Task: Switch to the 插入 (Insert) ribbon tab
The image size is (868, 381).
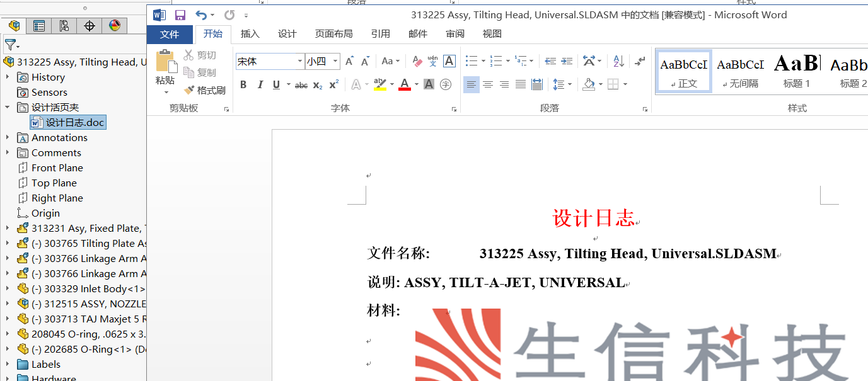Action: pos(250,34)
